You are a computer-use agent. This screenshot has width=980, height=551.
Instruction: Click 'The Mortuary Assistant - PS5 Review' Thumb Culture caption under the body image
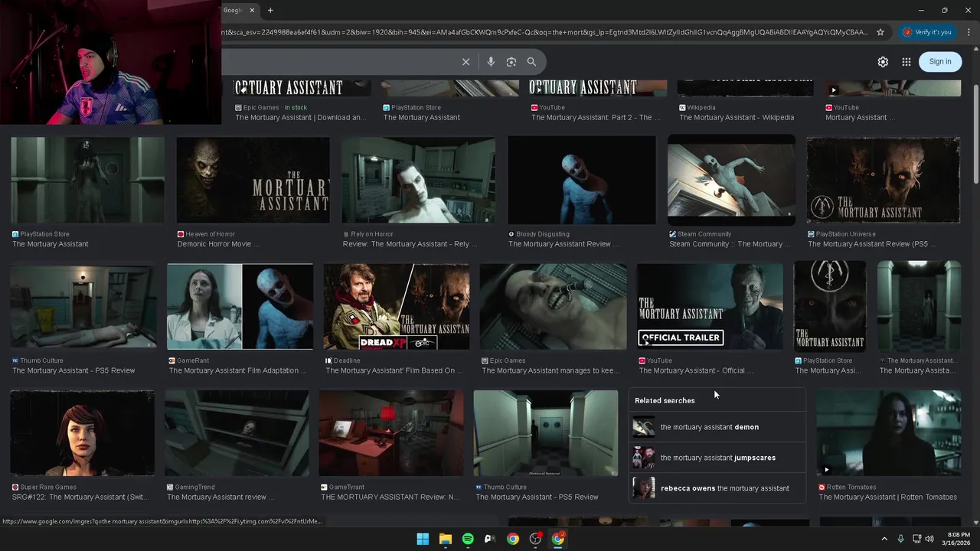pyautogui.click(x=73, y=370)
